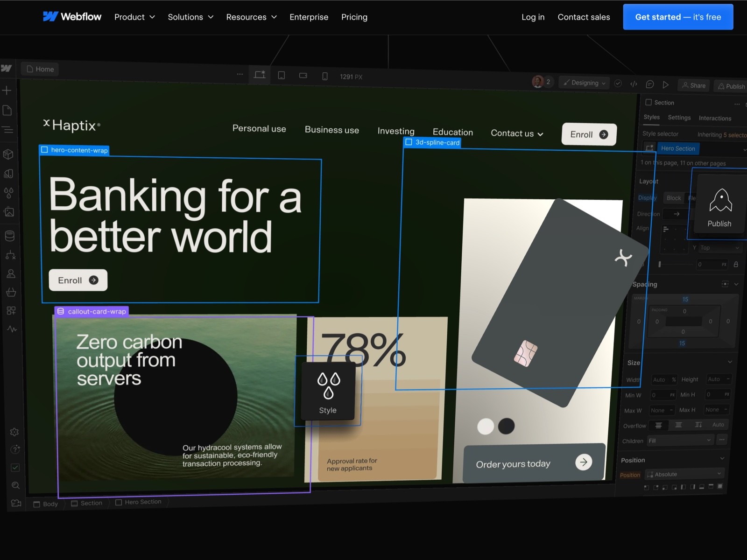Click Get started — it's free button

(678, 17)
